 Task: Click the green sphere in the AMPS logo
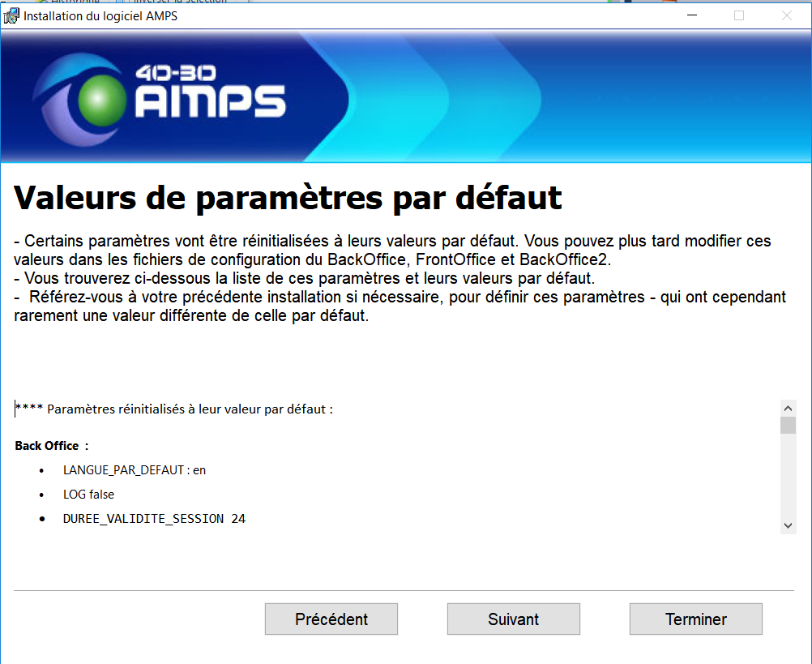[101, 100]
